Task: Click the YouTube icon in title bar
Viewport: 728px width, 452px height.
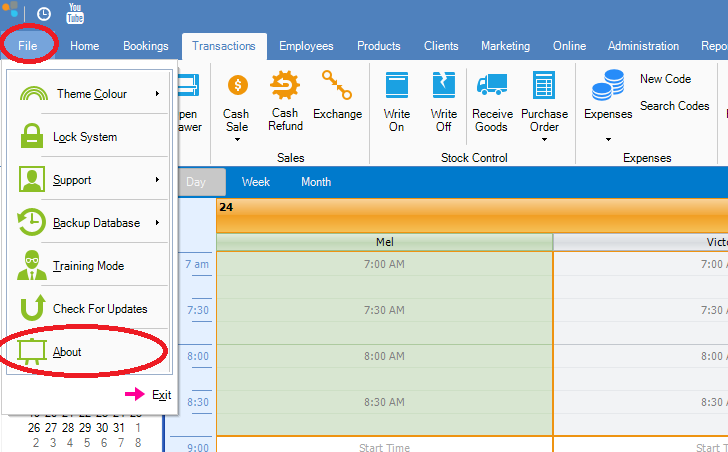Action: [75, 14]
